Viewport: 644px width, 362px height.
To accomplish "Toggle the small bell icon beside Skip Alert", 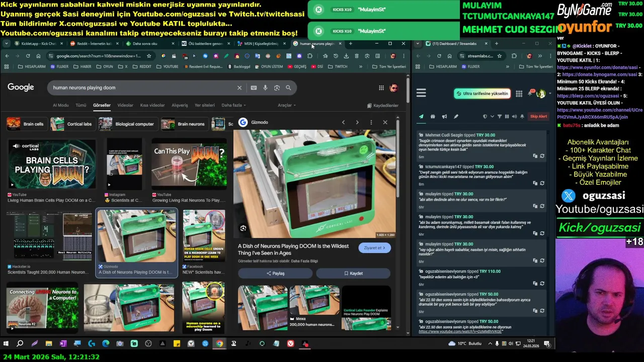I will point(522,117).
